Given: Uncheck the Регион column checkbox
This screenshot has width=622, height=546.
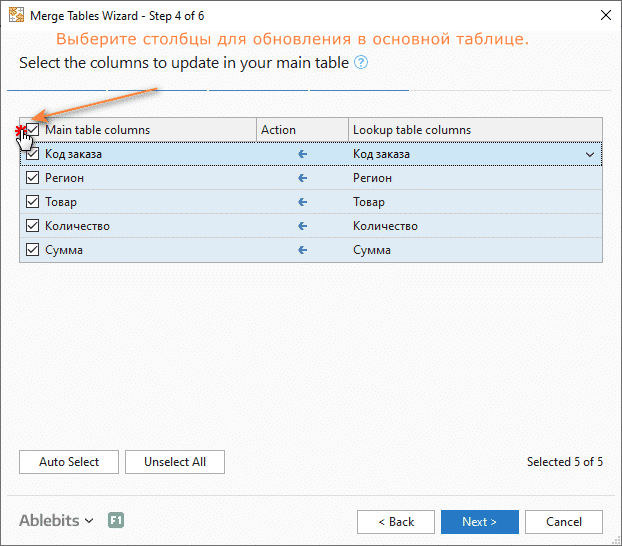Looking at the screenshot, I should (x=33, y=178).
